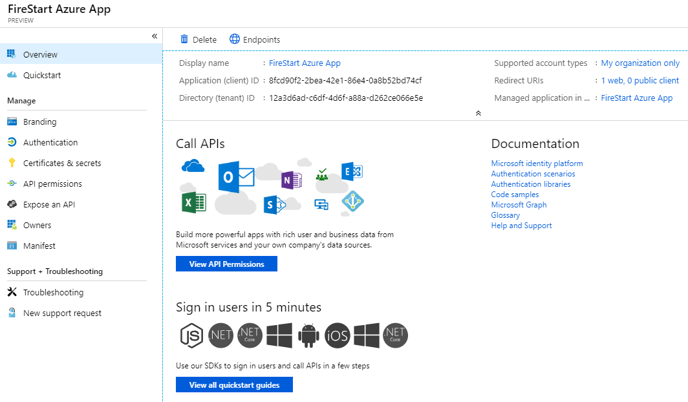
Task: Open the Authentication scenarios link
Action: [x=533, y=173]
